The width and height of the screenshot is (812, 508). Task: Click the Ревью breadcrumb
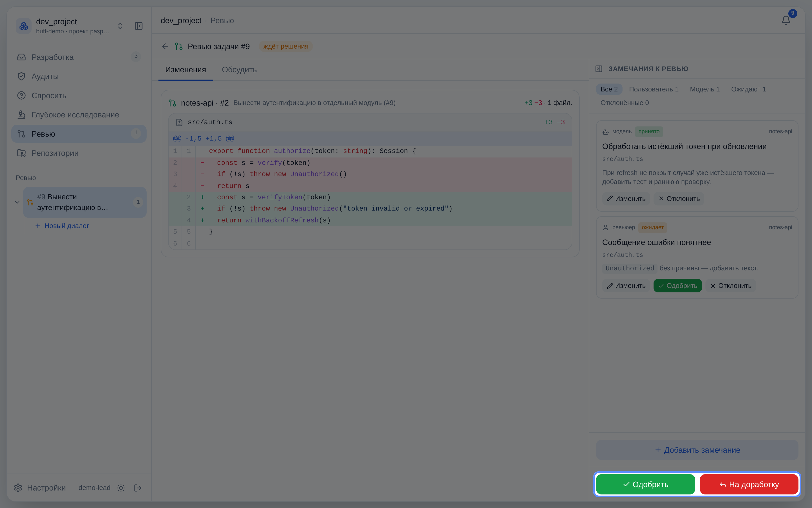222,21
